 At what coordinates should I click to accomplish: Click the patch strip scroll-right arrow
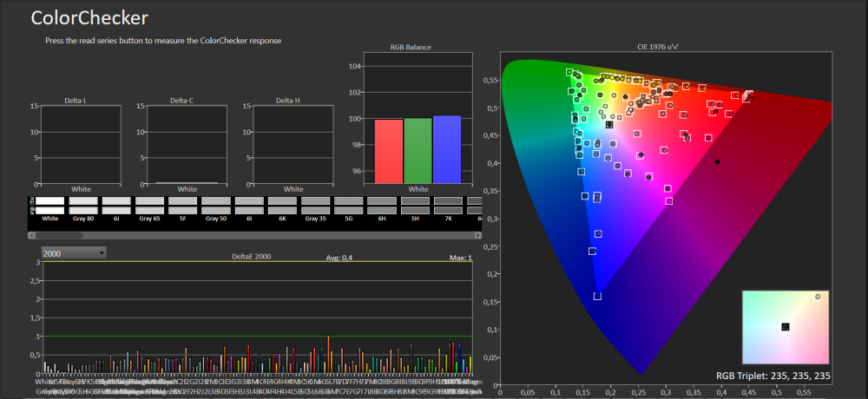pos(477,235)
